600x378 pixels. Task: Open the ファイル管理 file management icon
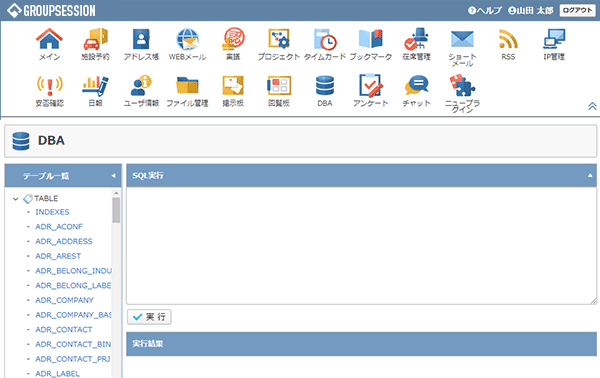coord(187,86)
